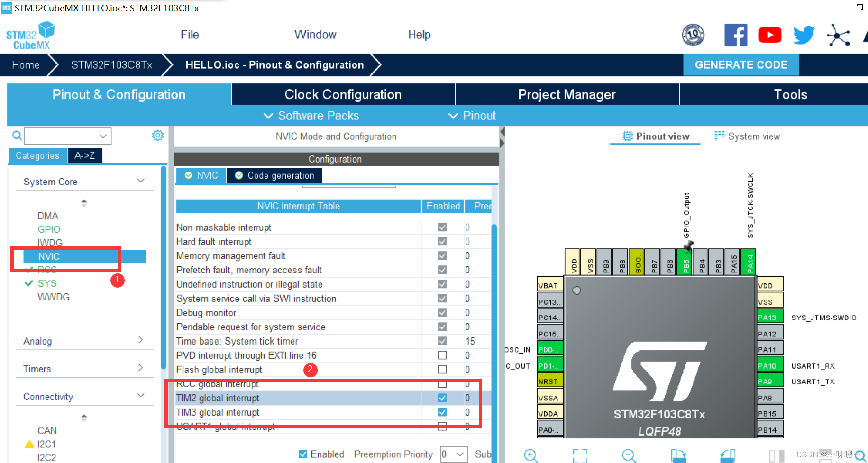Viewport: 868px width, 463px height.
Task: Open the search settings gear icon
Action: (x=157, y=136)
